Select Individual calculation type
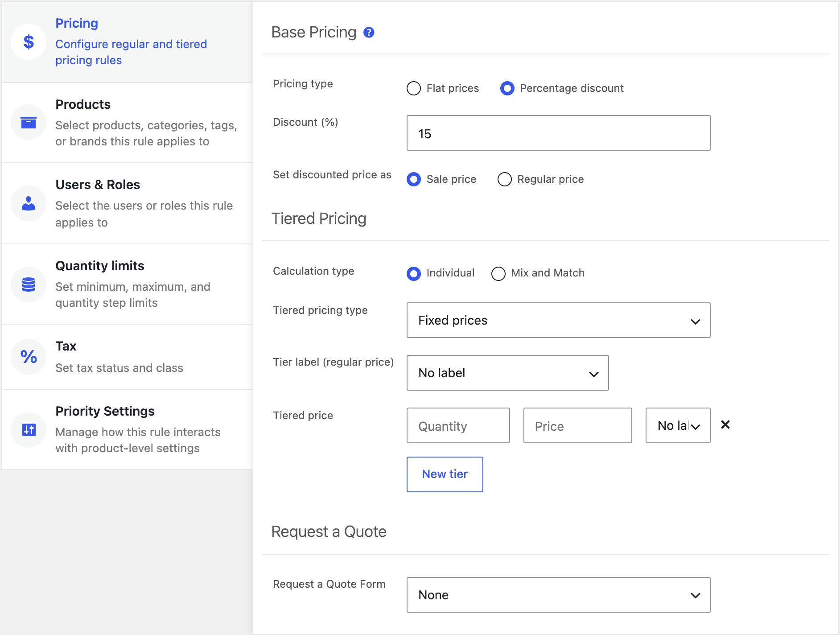The height and width of the screenshot is (635, 840). coord(414,273)
